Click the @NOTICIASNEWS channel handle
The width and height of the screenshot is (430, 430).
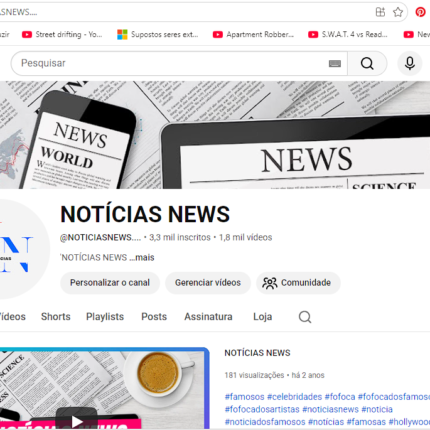click(x=100, y=237)
